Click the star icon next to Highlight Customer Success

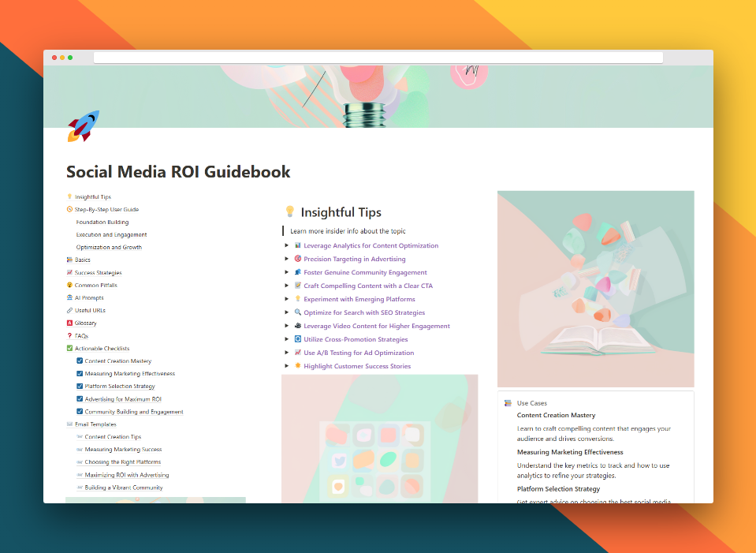click(x=298, y=366)
